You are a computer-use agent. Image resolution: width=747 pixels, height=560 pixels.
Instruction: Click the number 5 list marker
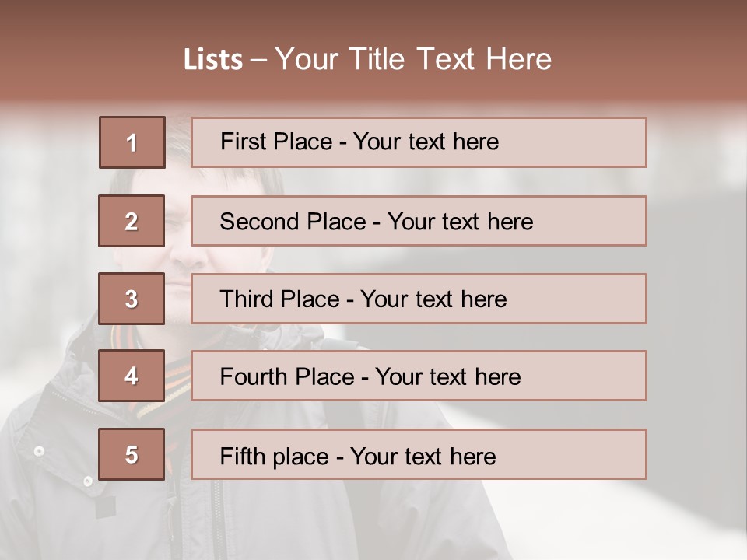tap(132, 454)
